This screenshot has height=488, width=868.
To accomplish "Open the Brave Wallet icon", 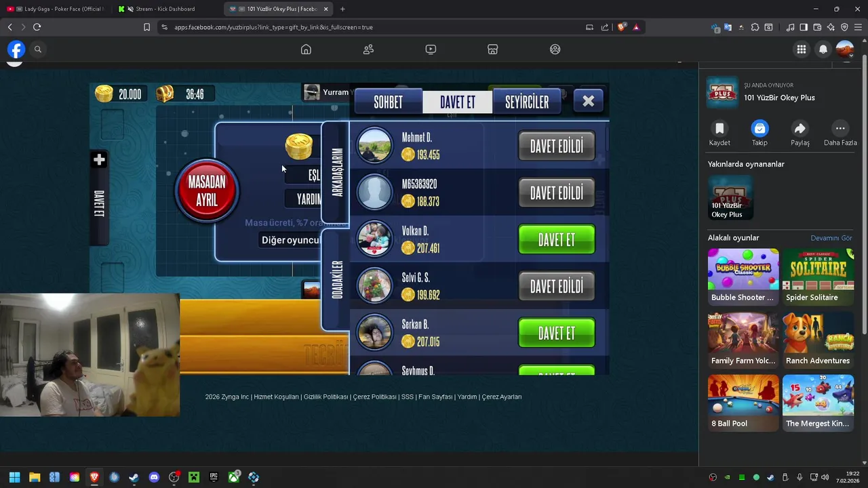I will (817, 27).
